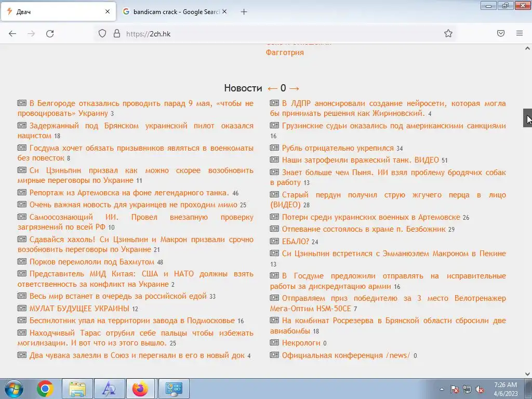532x399 pixels.
Task: Click news icon beside Некрологи
Action: click(x=274, y=342)
